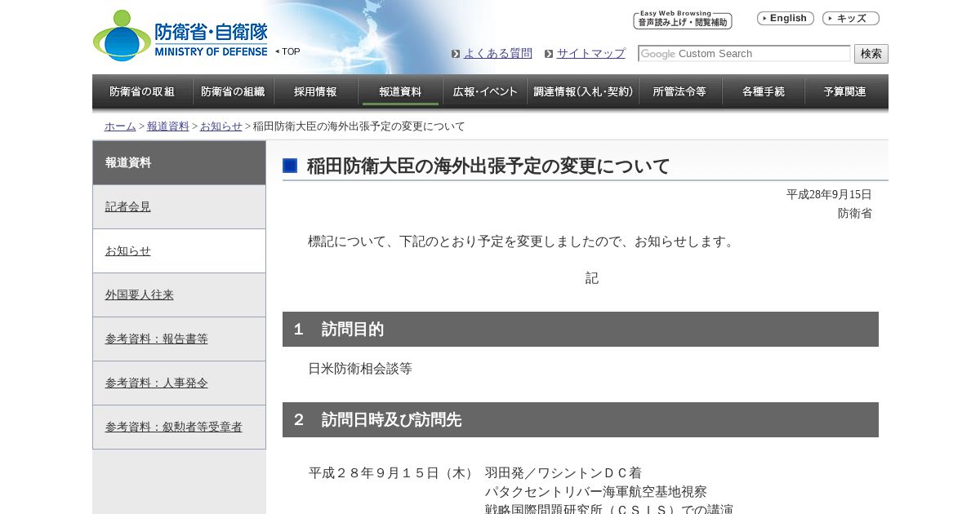The height and width of the screenshot is (514, 980).
Task: Click the date 平成２８年９月１５日（木）
Action: [393, 473]
